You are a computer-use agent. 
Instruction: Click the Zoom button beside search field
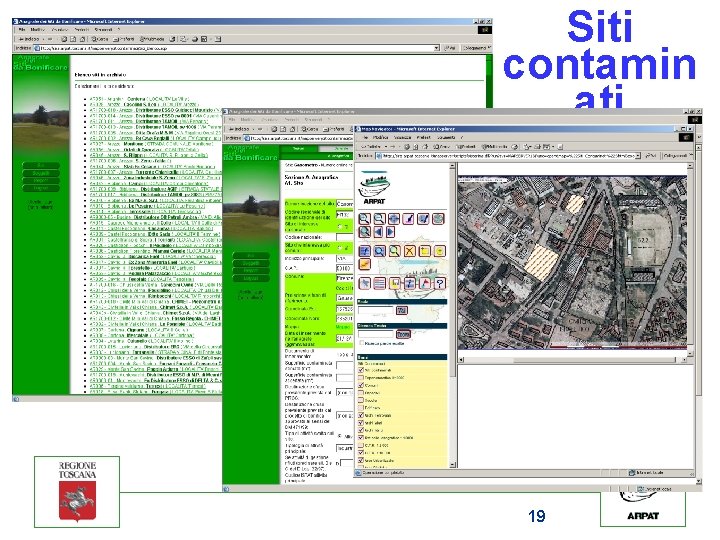[x=403, y=334]
